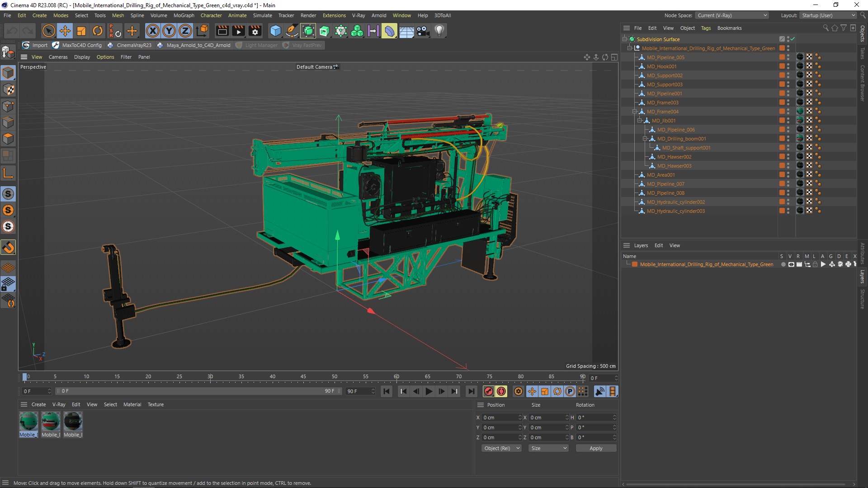This screenshot has width=868, height=488.
Task: Toggle layer solo dot
Action: 783,264
